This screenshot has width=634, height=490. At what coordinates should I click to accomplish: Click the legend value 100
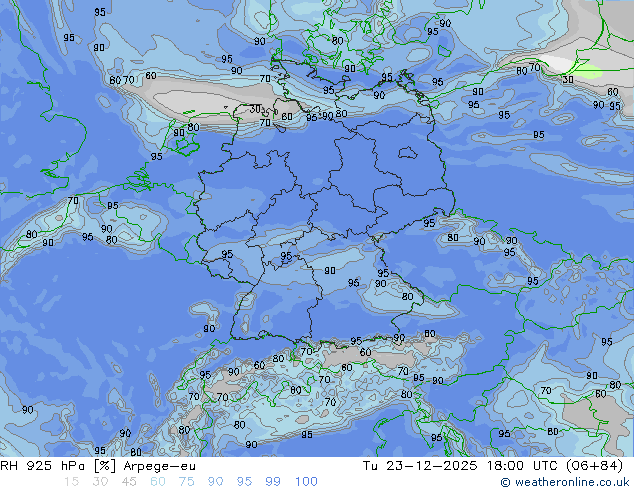[306, 482]
